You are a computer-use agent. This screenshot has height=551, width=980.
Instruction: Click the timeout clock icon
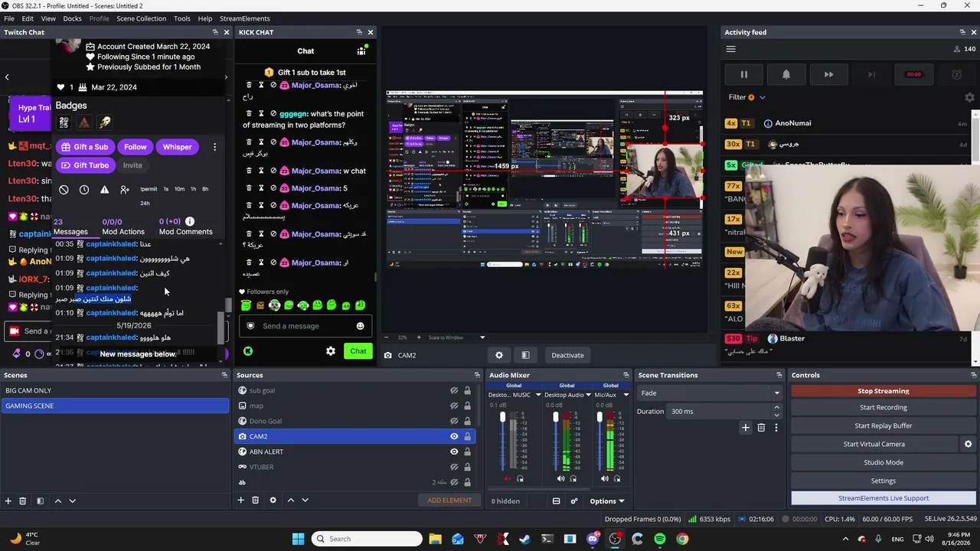(x=84, y=189)
